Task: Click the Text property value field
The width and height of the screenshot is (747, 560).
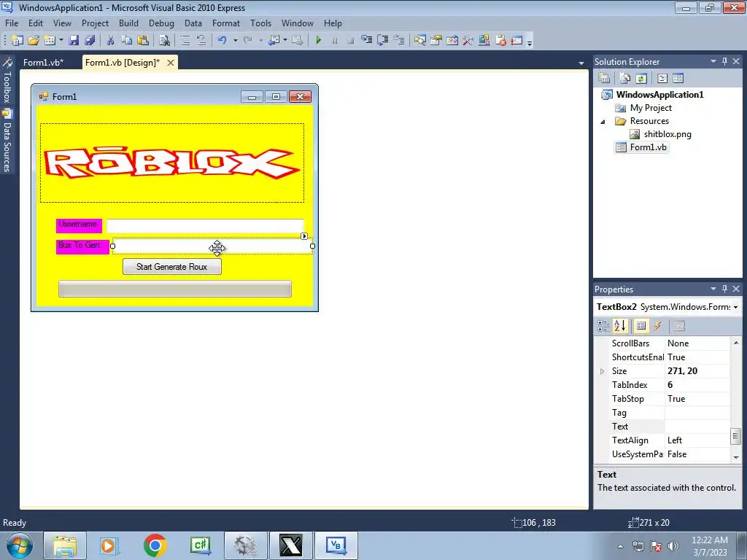Action: (x=697, y=427)
